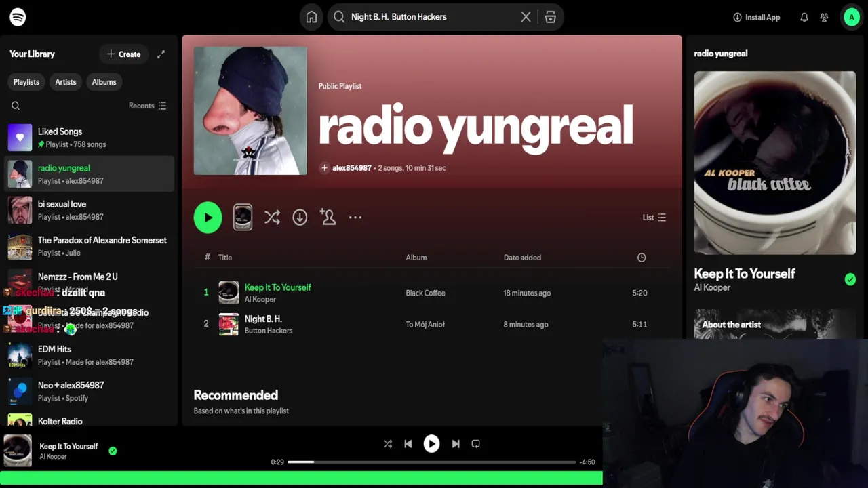Click the Install App button
The image size is (868, 488).
757,17
